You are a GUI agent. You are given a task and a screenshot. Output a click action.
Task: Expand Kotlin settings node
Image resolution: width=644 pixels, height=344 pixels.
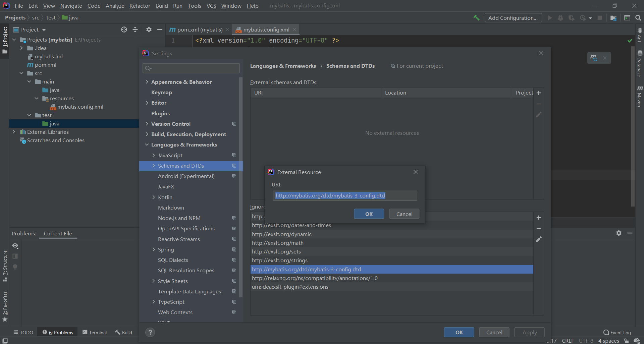(x=154, y=197)
